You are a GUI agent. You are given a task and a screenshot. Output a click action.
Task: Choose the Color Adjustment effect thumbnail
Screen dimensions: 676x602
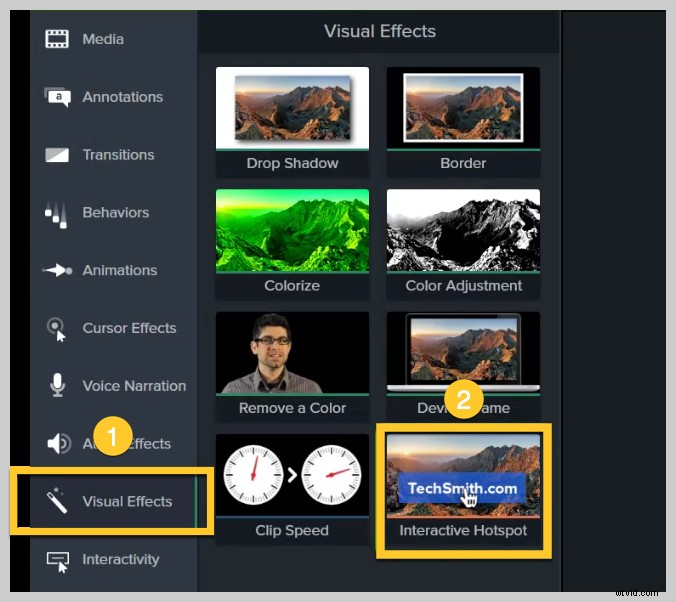coord(463,230)
